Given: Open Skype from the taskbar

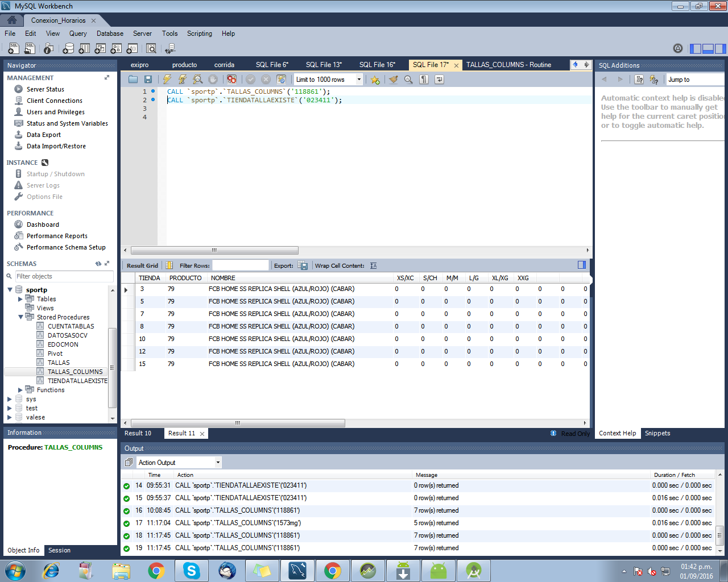Looking at the screenshot, I should pos(192,571).
